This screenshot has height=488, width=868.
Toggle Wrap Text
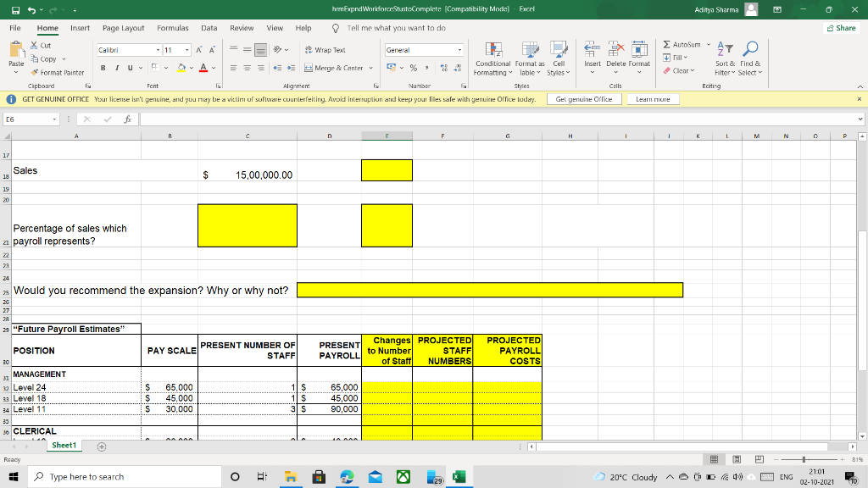pos(325,50)
